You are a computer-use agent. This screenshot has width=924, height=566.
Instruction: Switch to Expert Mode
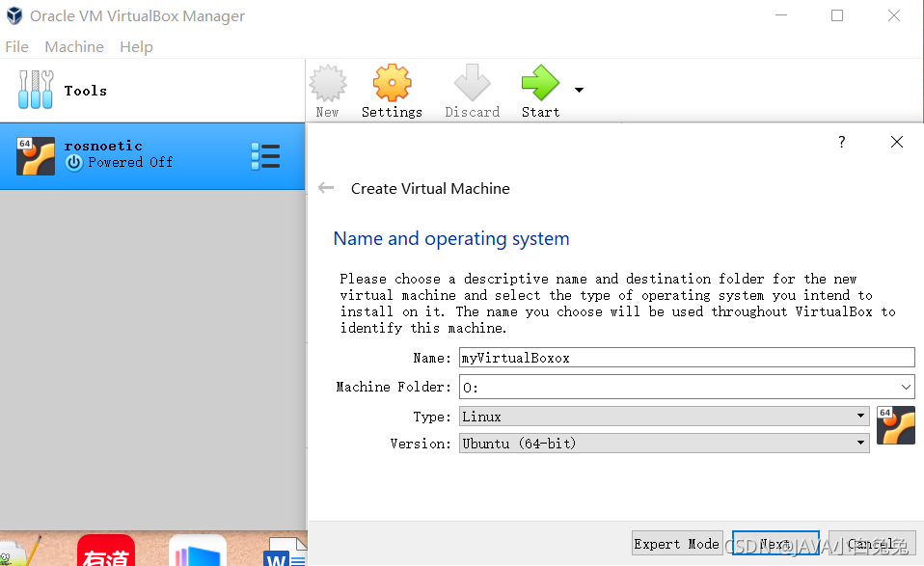[x=677, y=544]
